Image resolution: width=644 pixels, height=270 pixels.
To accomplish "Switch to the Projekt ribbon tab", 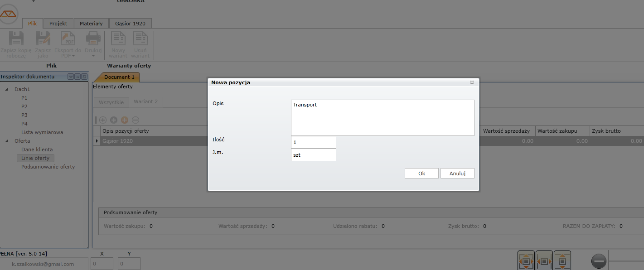I will [58, 24].
